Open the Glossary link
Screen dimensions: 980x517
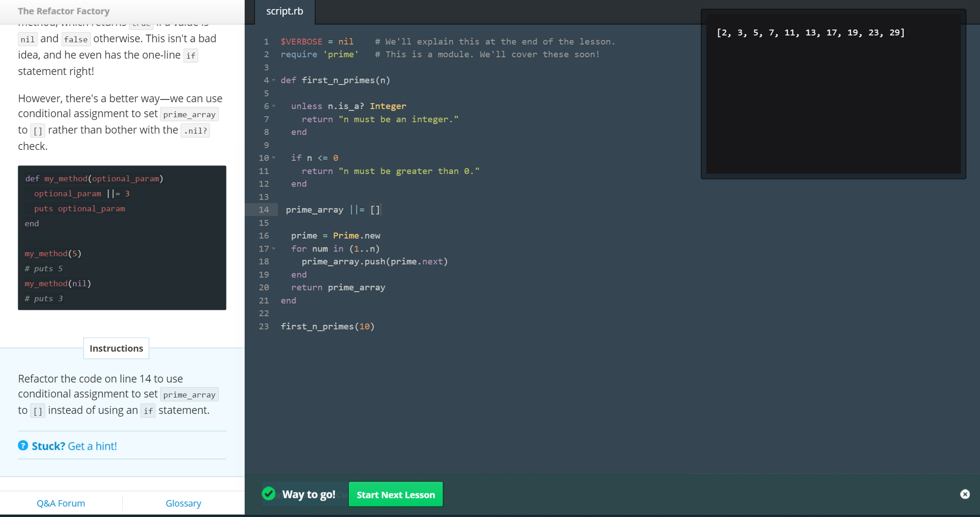click(x=183, y=503)
